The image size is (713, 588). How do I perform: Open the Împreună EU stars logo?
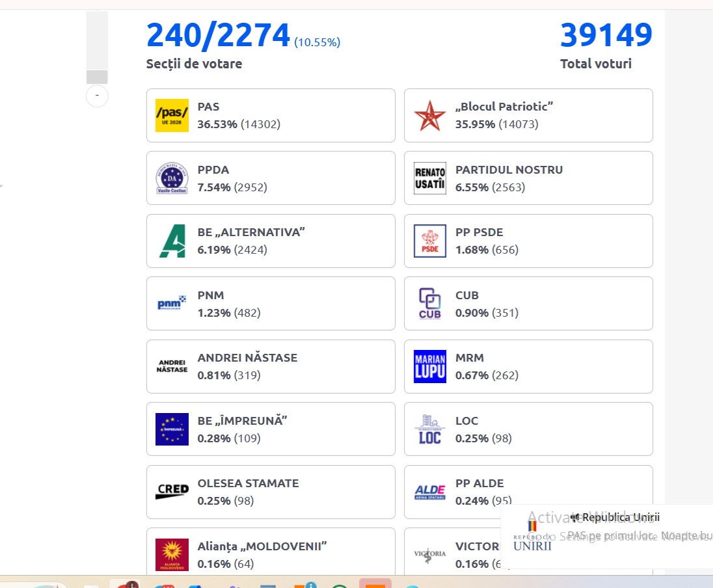[x=172, y=429]
